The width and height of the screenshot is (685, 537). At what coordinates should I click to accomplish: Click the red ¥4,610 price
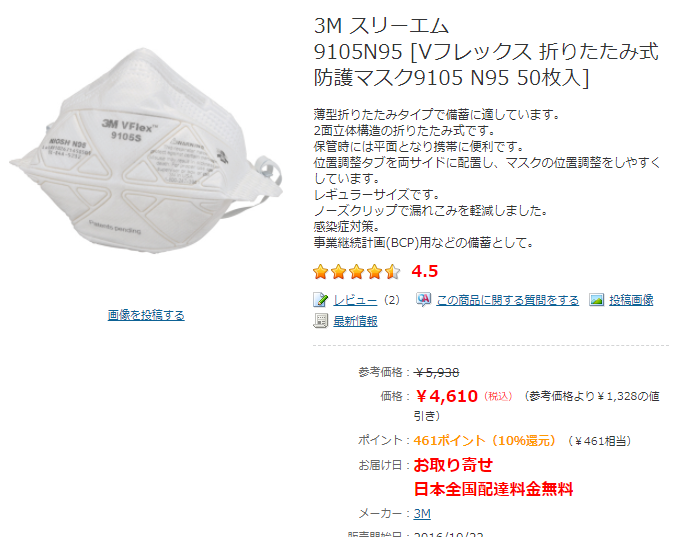tap(446, 396)
